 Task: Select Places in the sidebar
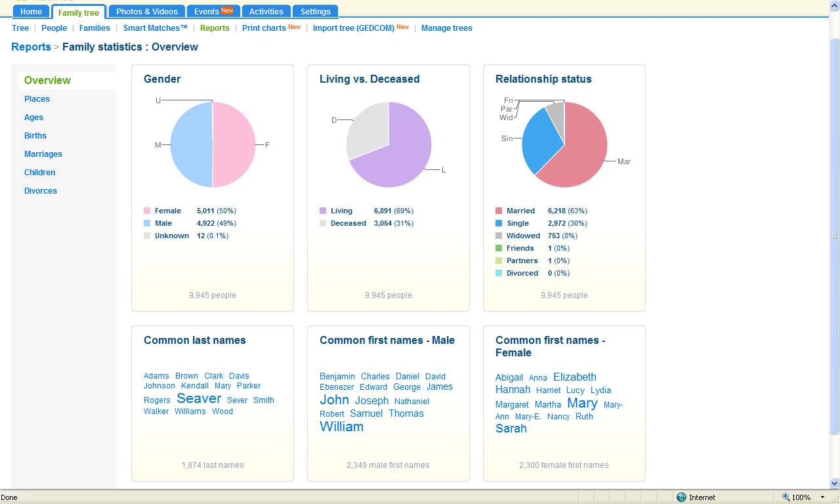[37, 99]
